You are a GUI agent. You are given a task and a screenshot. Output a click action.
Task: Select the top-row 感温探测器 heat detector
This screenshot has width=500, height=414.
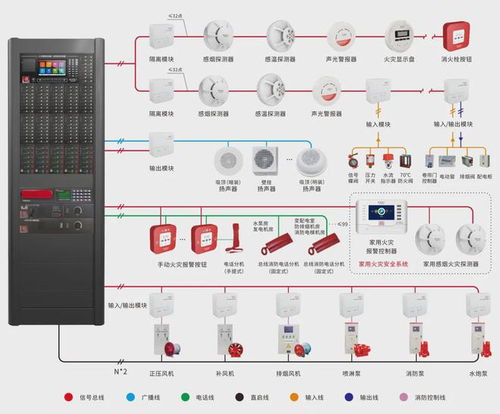tap(280, 36)
